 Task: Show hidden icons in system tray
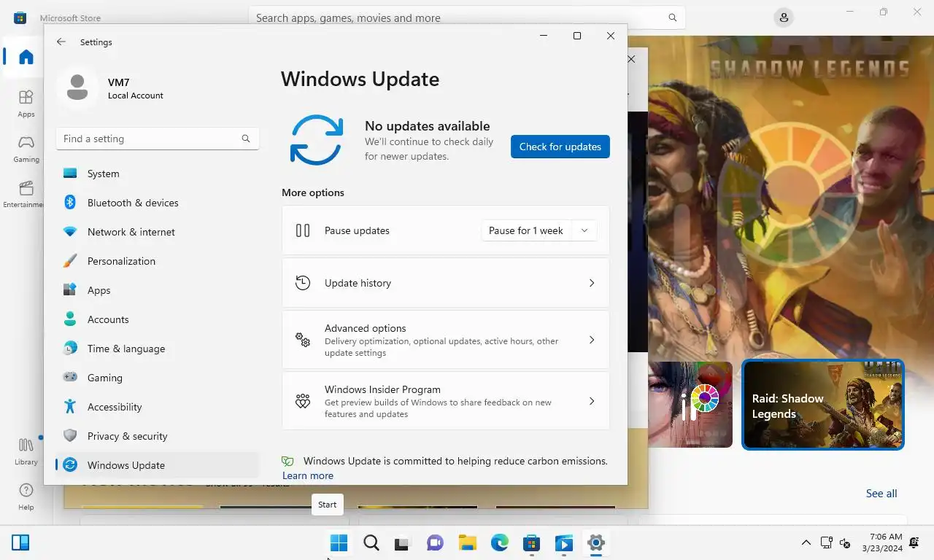coord(806,542)
